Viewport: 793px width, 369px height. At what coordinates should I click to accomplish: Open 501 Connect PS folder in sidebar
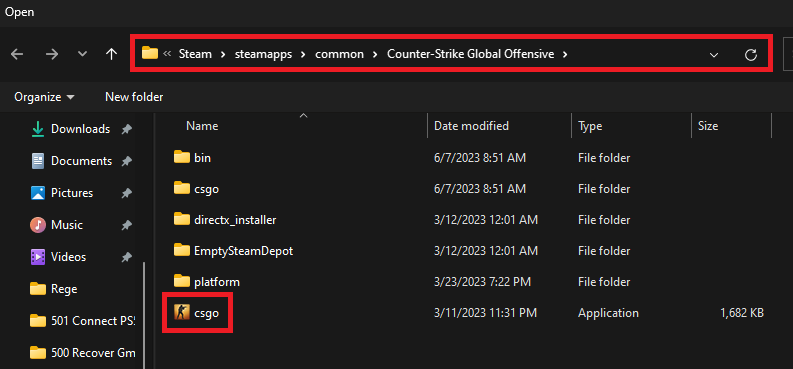tap(93, 321)
